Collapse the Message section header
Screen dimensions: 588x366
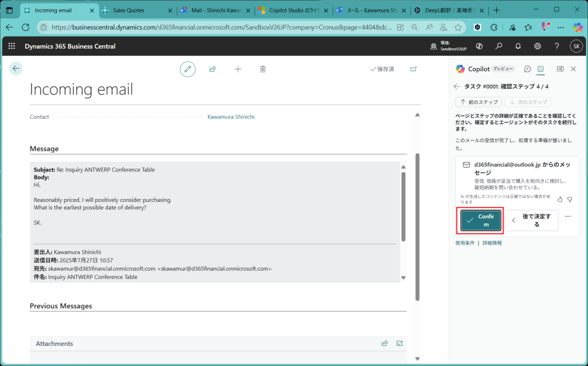(x=44, y=149)
